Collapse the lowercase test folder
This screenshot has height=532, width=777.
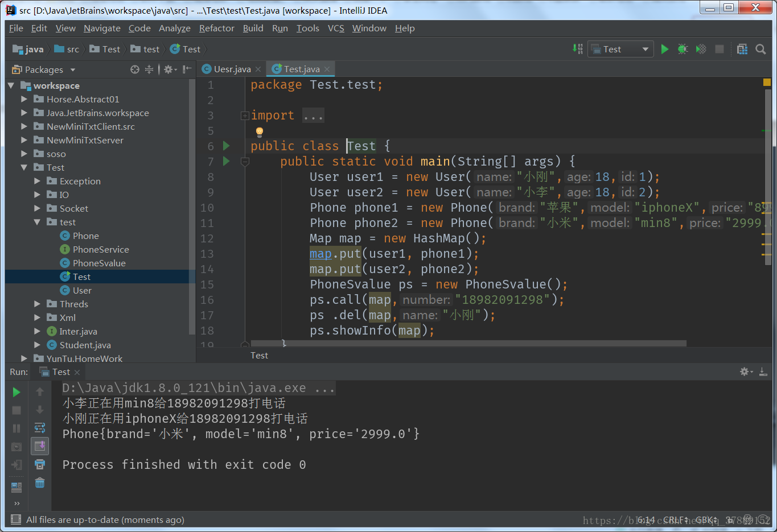[37, 222]
